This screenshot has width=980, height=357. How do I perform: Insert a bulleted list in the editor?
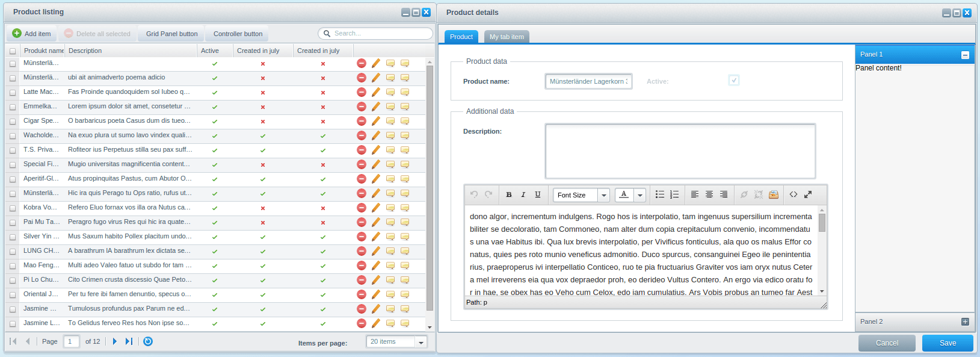coord(660,194)
